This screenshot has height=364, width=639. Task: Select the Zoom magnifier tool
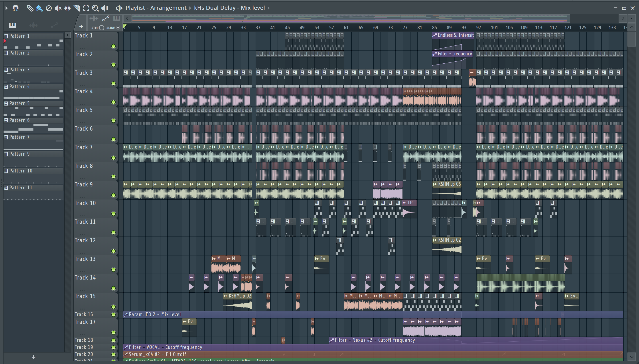95,8
